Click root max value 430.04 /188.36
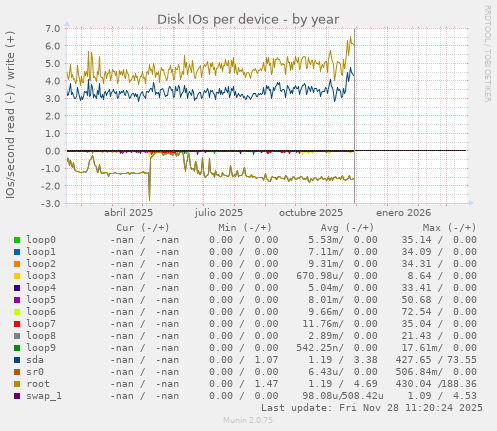 click(x=436, y=384)
